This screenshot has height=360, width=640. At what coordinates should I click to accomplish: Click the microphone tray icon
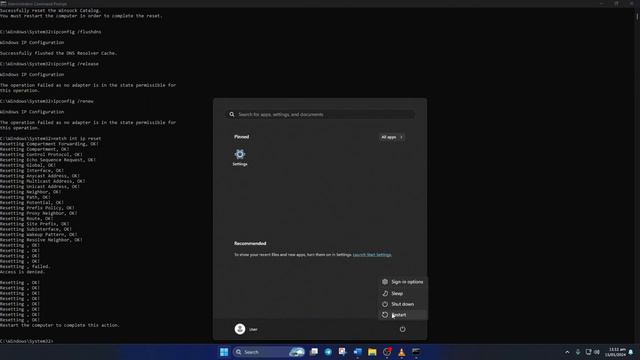coord(578,352)
